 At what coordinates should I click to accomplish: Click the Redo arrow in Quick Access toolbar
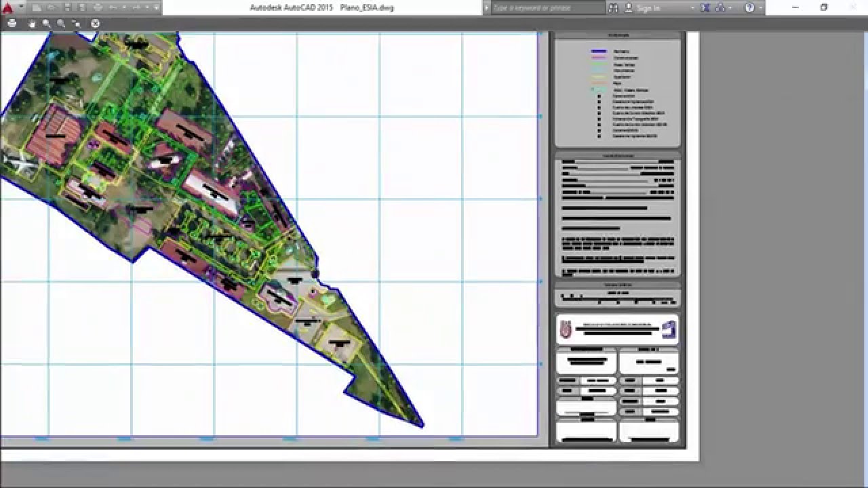(x=136, y=7)
